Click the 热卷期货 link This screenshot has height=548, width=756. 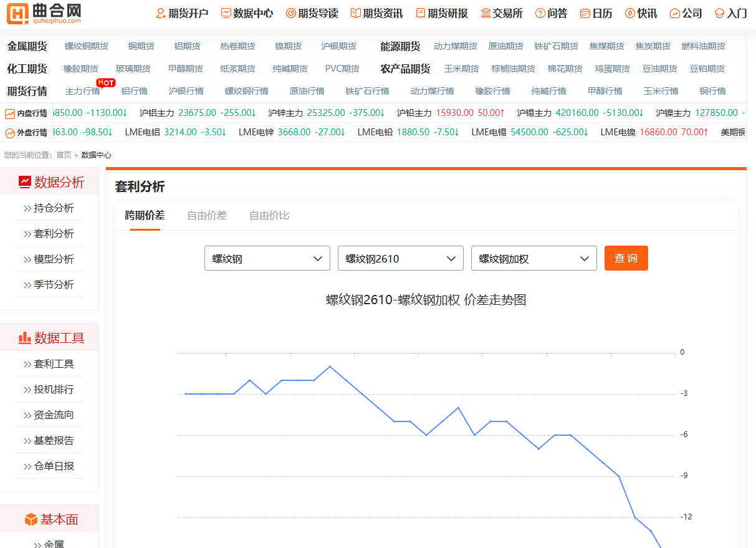click(238, 46)
